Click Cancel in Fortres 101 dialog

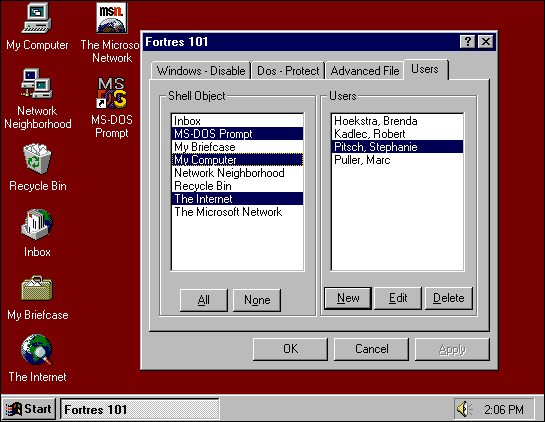coord(371,349)
